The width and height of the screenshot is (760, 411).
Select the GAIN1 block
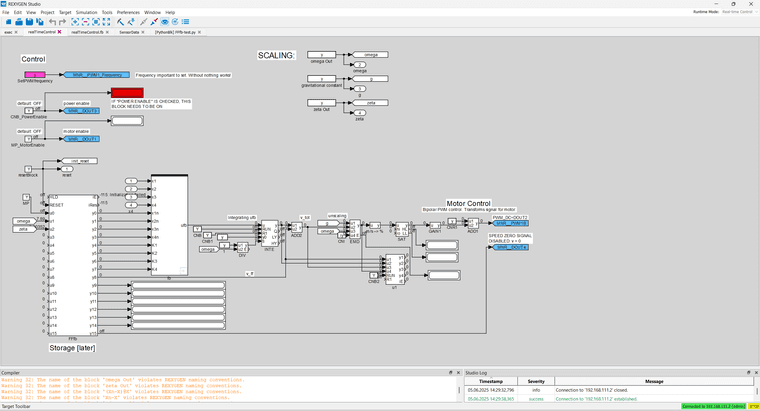pos(435,225)
